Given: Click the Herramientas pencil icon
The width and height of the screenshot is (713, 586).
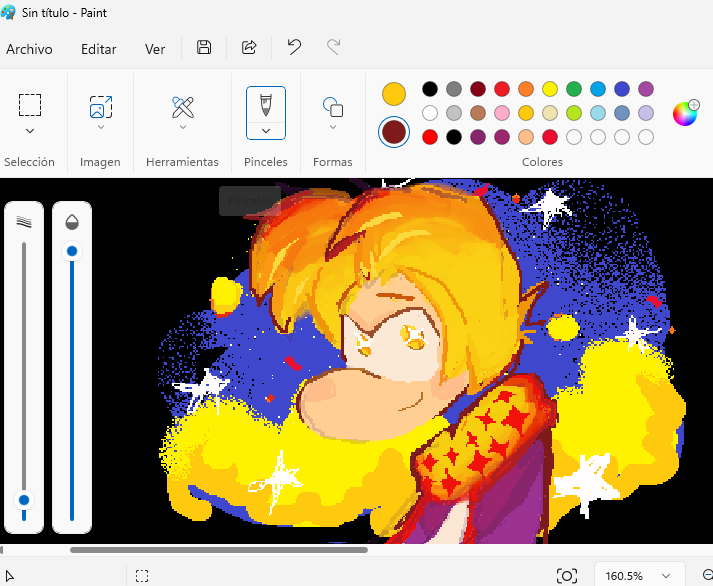Looking at the screenshot, I should pos(183,107).
